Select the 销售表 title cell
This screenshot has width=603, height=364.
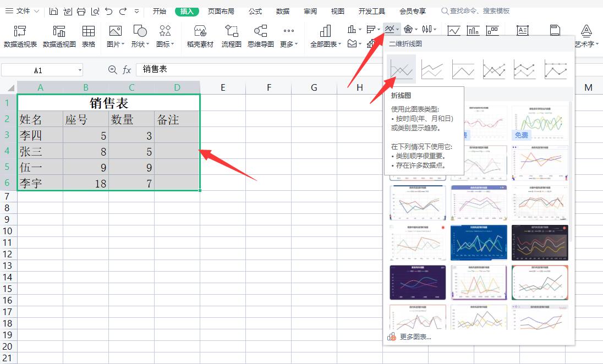(108, 103)
